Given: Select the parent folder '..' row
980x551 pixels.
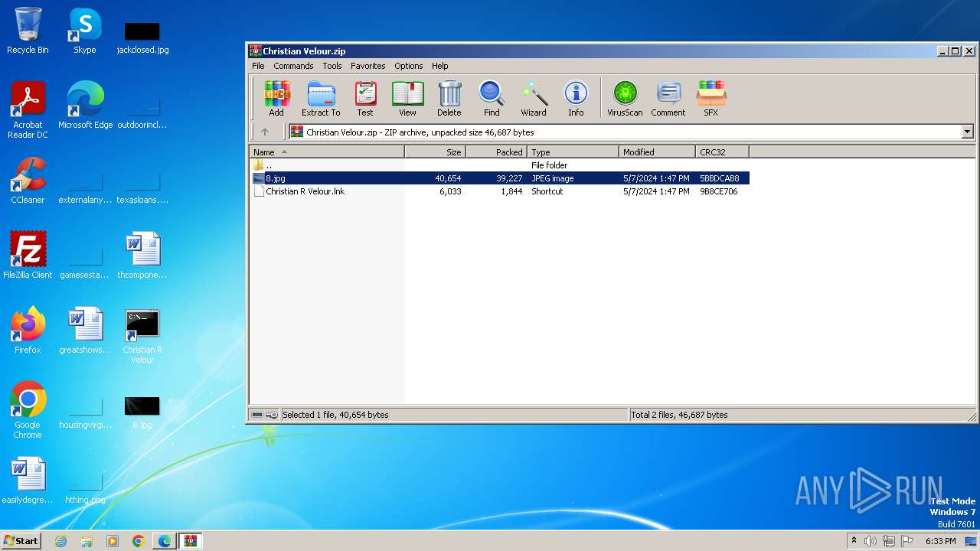Looking at the screenshot, I should [499, 165].
